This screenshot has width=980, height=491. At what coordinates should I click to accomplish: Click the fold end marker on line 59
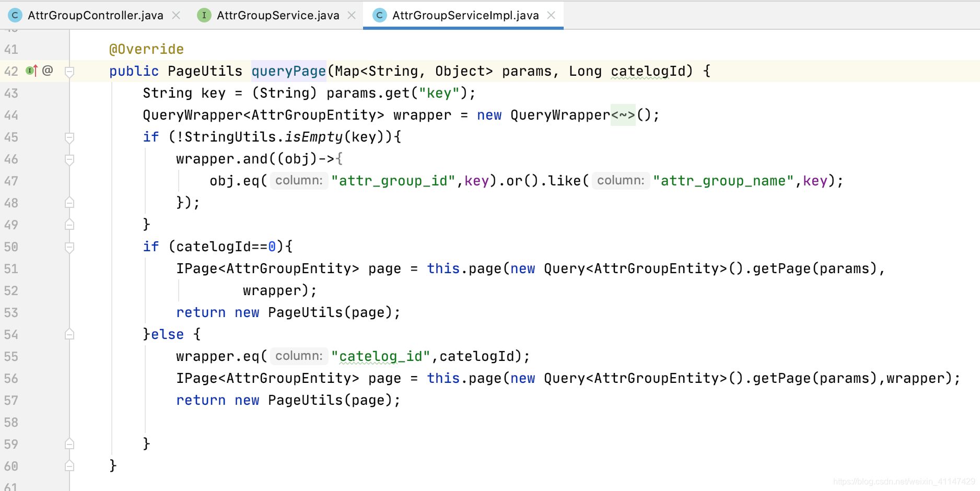point(69,444)
